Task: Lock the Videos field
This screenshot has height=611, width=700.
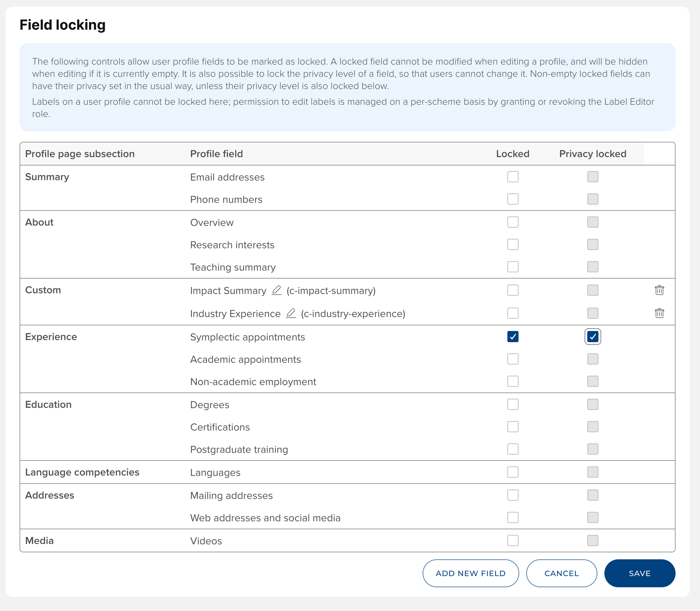Action: (513, 540)
